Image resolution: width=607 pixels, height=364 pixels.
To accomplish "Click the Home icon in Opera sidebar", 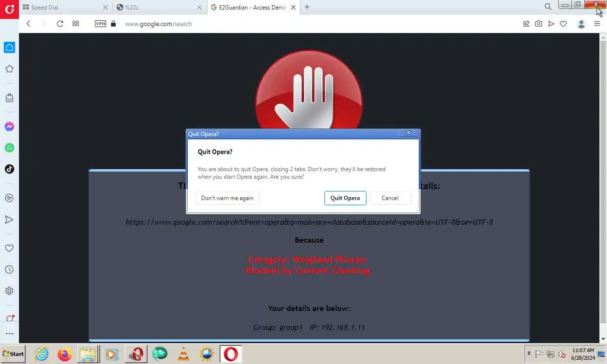I will pos(9,47).
